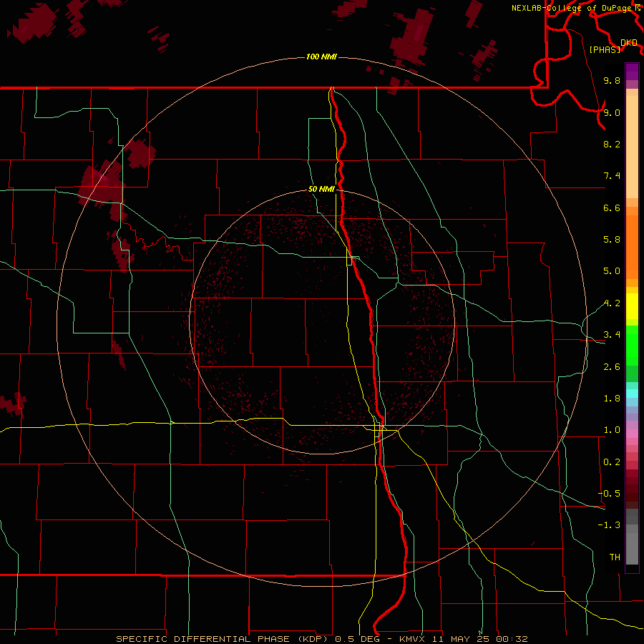Pick the gray TH color bar segment
Image resolution: width=644 pixels, height=644 pixels.
click(x=632, y=548)
